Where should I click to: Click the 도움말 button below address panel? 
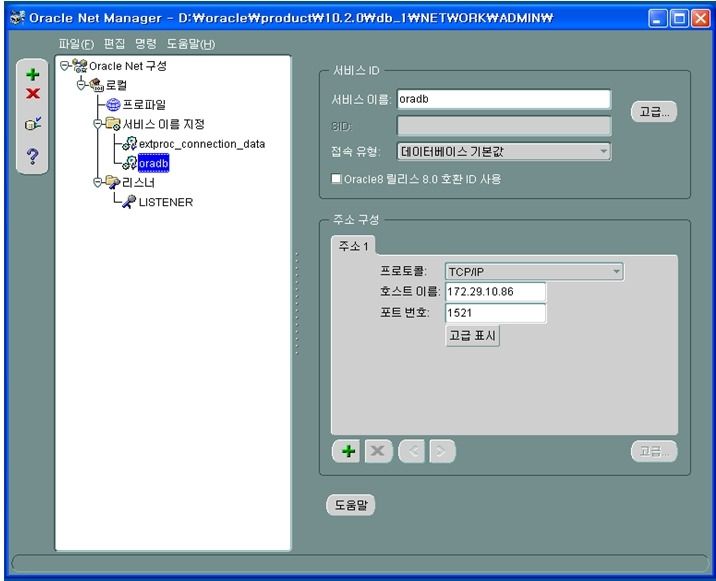351,505
